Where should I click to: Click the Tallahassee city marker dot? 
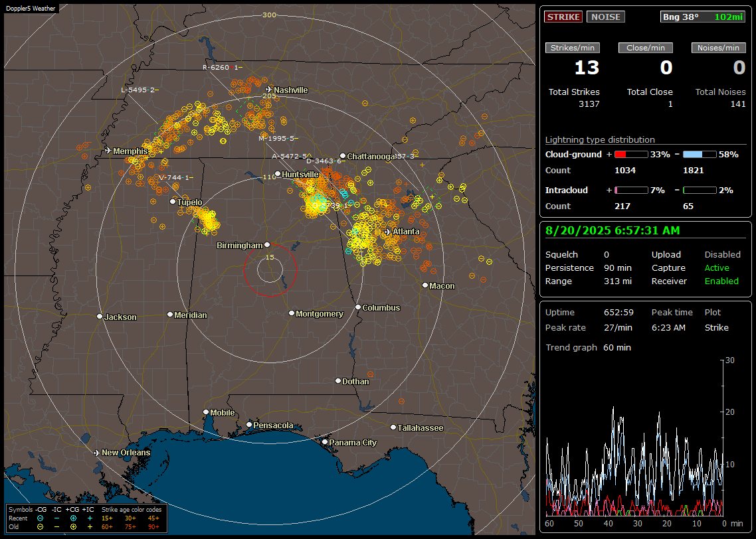point(393,427)
